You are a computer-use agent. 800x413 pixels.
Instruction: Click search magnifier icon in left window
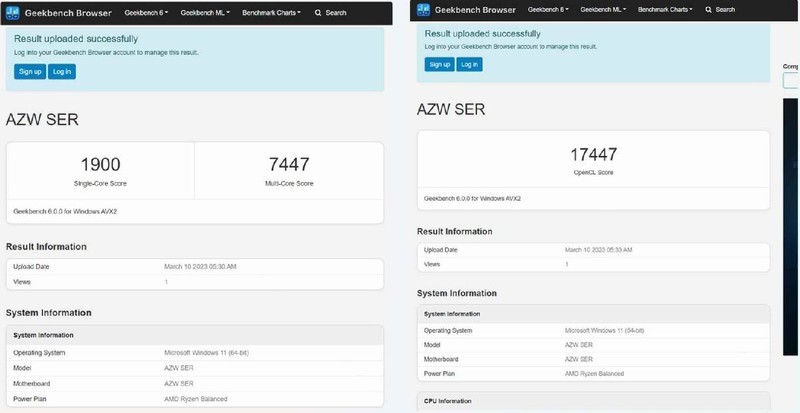click(318, 13)
